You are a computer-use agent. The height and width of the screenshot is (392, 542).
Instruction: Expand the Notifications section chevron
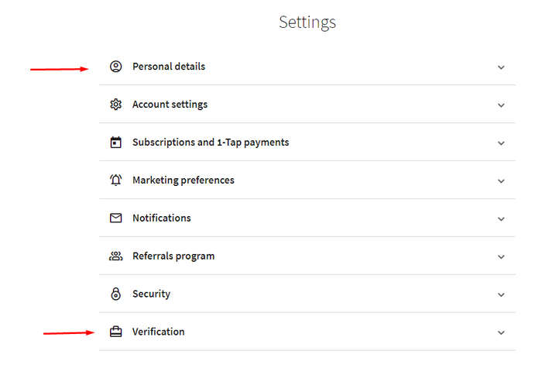pyautogui.click(x=501, y=219)
